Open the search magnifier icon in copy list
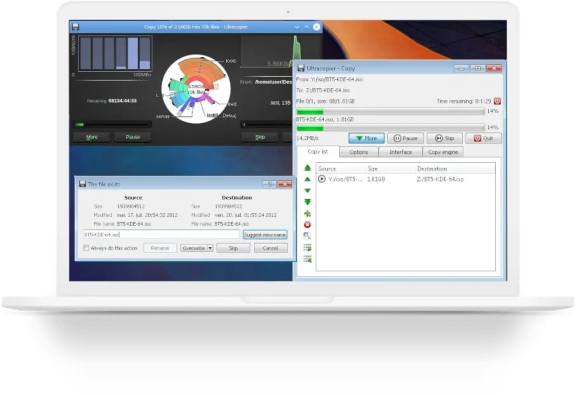 pos(307,236)
